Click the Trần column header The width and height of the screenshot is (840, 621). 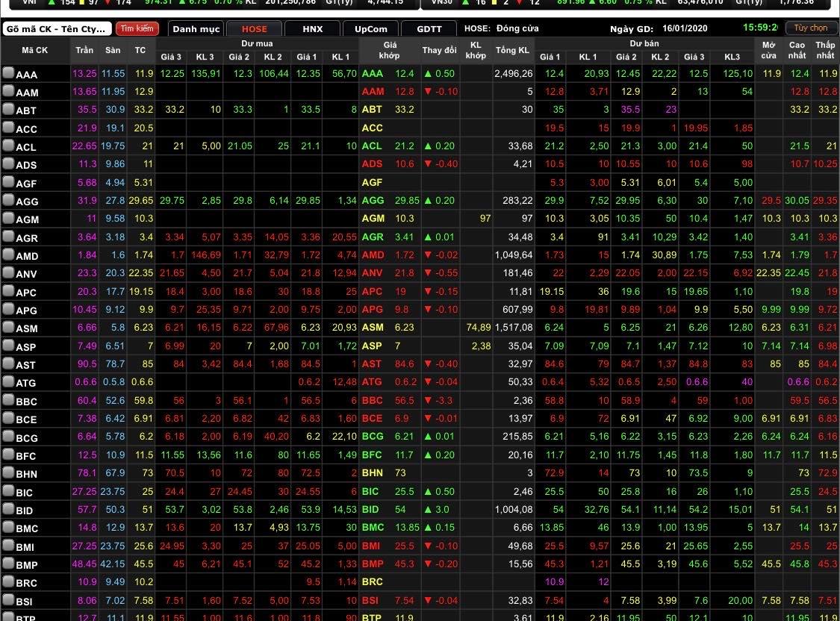click(84, 50)
